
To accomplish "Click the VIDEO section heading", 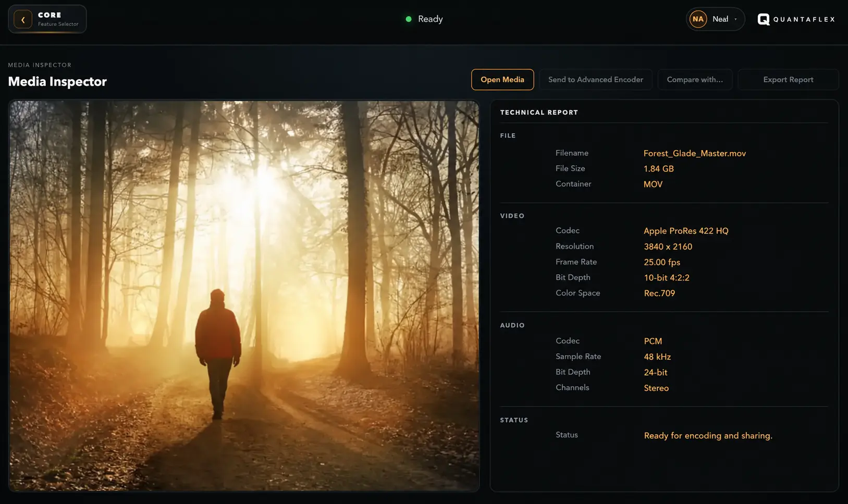I will coord(512,216).
